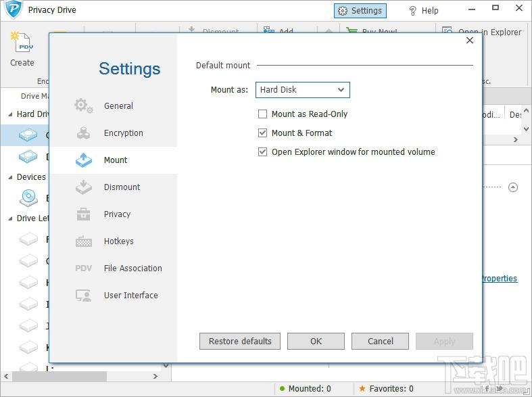Click left arrow of drive tree scrollbar

(6, 376)
